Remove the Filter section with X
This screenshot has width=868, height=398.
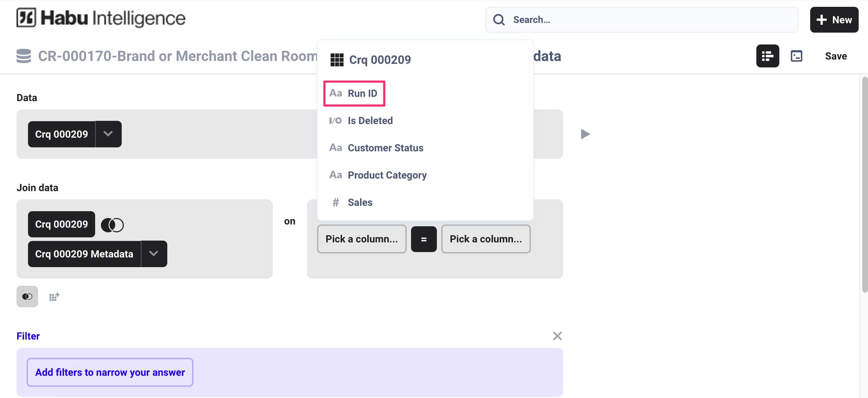(x=557, y=336)
